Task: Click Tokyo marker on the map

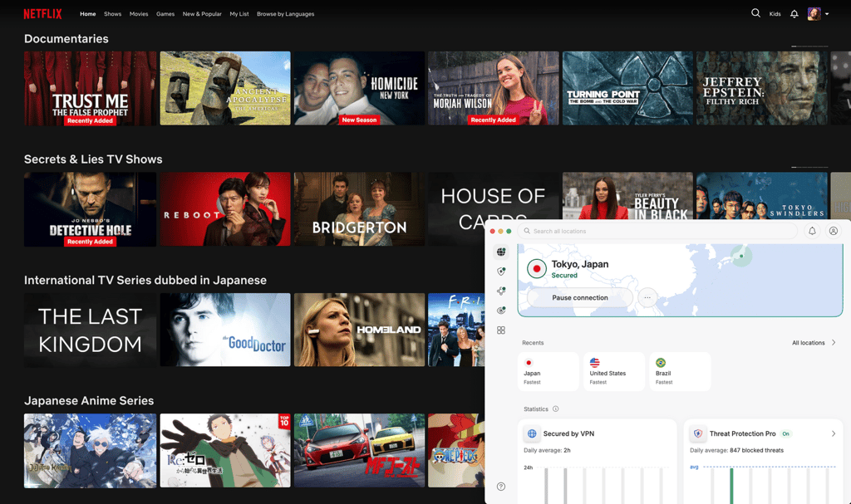Action: (x=740, y=256)
